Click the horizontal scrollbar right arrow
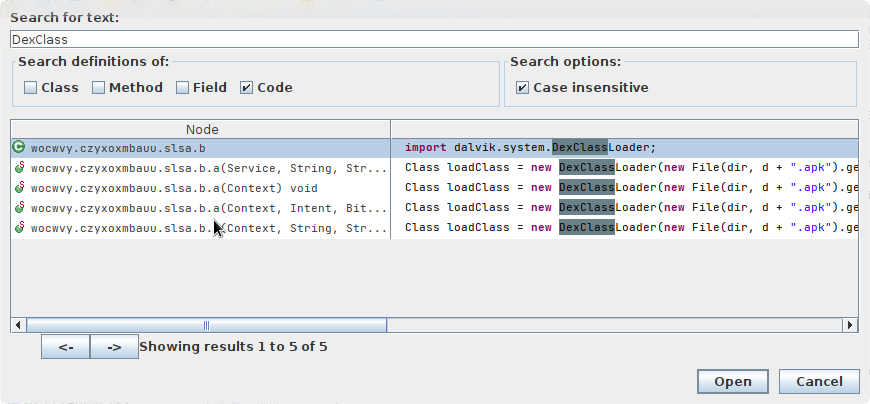Image resolution: width=870 pixels, height=404 pixels. tap(850, 325)
